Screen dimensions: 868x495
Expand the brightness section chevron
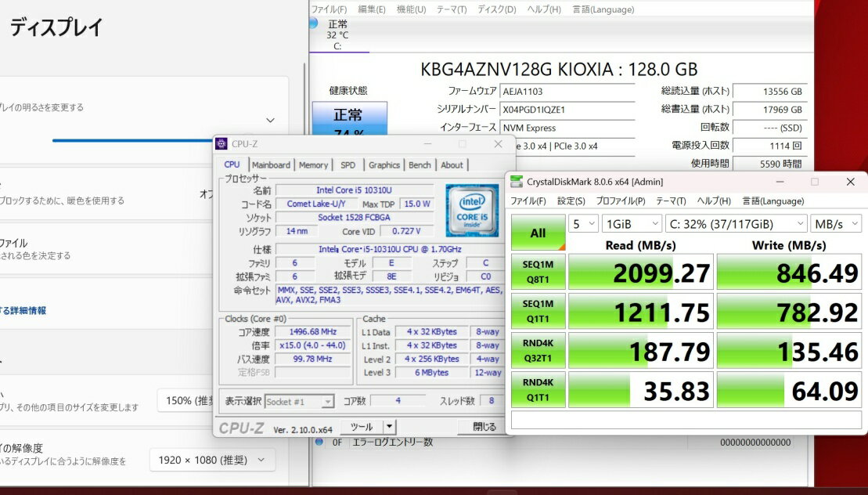(270, 121)
